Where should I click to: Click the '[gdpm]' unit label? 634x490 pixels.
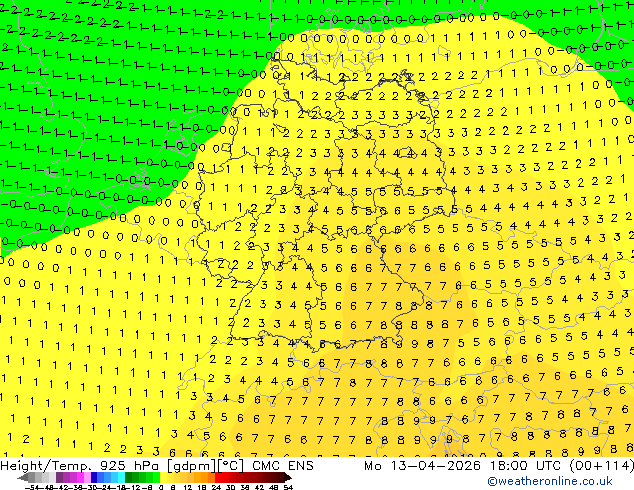tap(190, 466)
